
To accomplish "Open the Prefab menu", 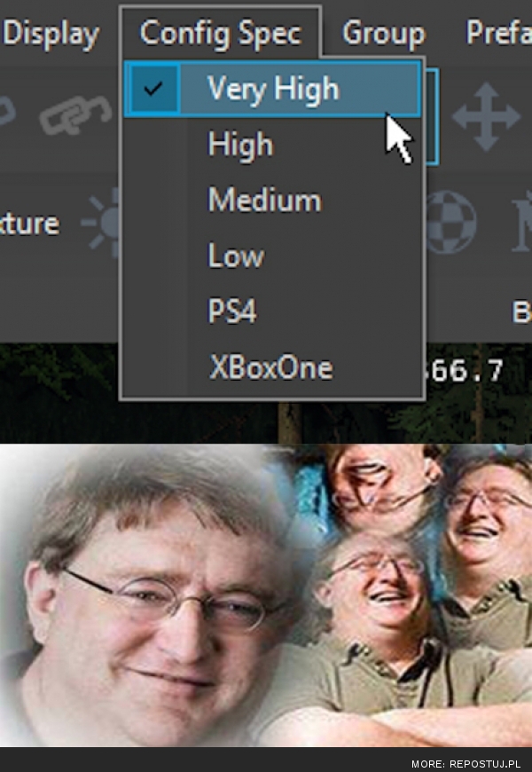I will pyautogui.click(x=498, y=34).
